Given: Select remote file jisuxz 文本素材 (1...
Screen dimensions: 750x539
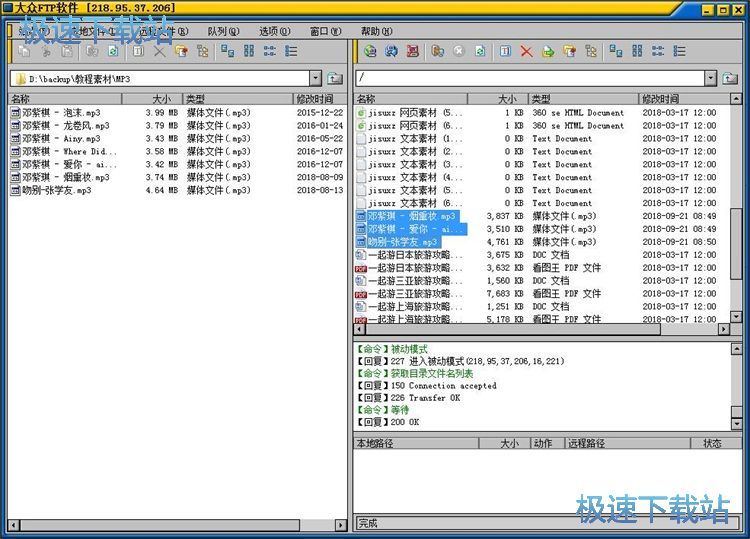Looking at the screenshot, I should (x=409, y=139).
